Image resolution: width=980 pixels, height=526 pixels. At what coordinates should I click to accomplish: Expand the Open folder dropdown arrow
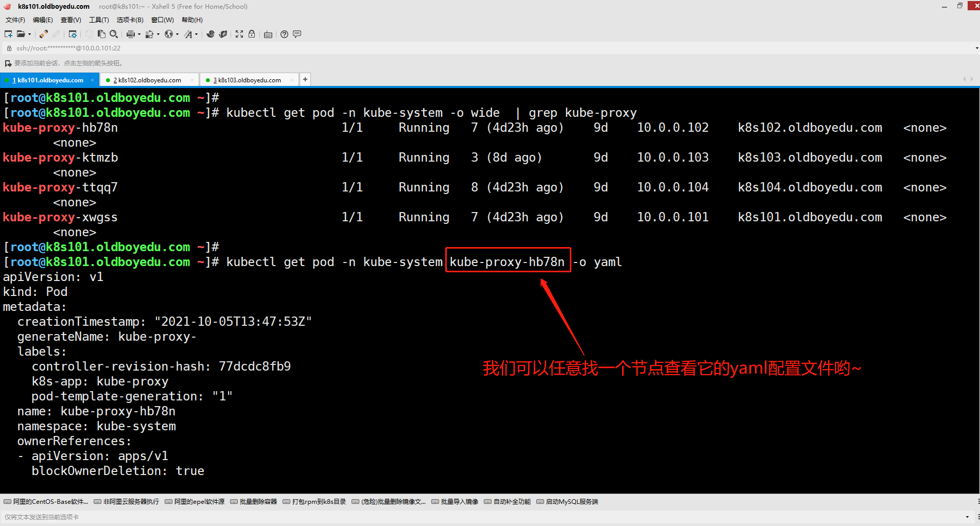[29, 34]
